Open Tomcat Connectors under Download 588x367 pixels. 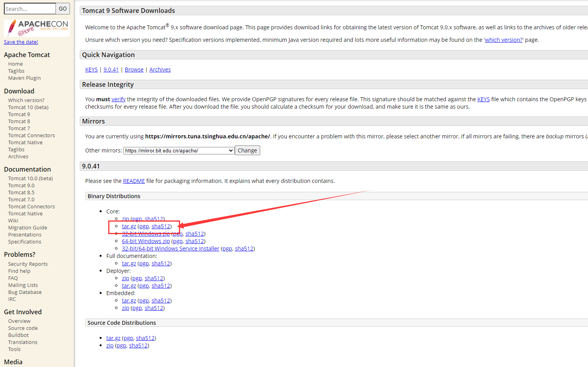tap(31, 135)
